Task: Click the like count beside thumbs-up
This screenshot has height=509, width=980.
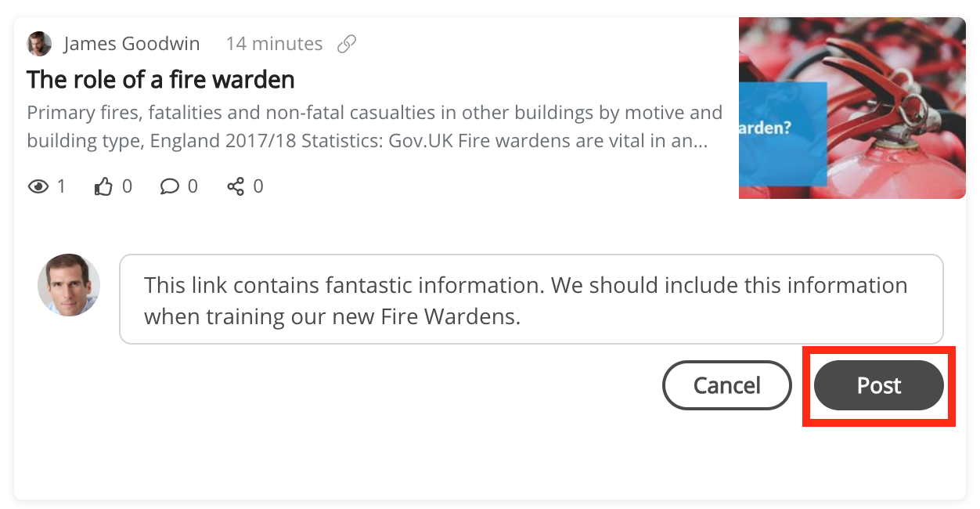Action: 127,186
